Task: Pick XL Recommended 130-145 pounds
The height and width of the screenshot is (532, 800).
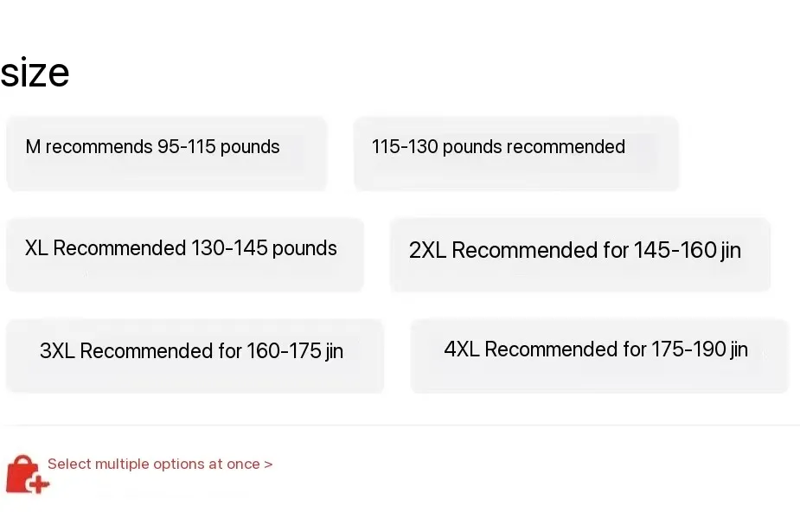Action: (184, 254)
